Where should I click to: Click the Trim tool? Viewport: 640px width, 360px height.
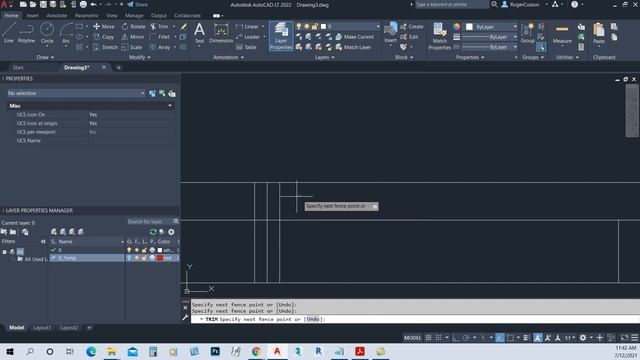point(159,27)
